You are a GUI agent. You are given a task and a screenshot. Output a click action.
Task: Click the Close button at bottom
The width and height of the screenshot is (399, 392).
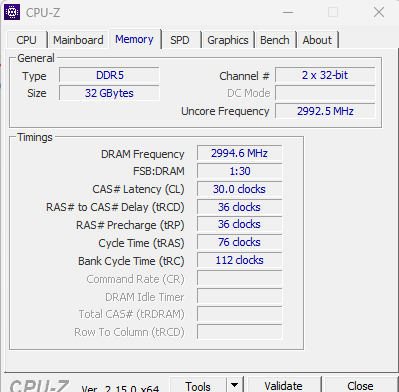coord(360,386)
